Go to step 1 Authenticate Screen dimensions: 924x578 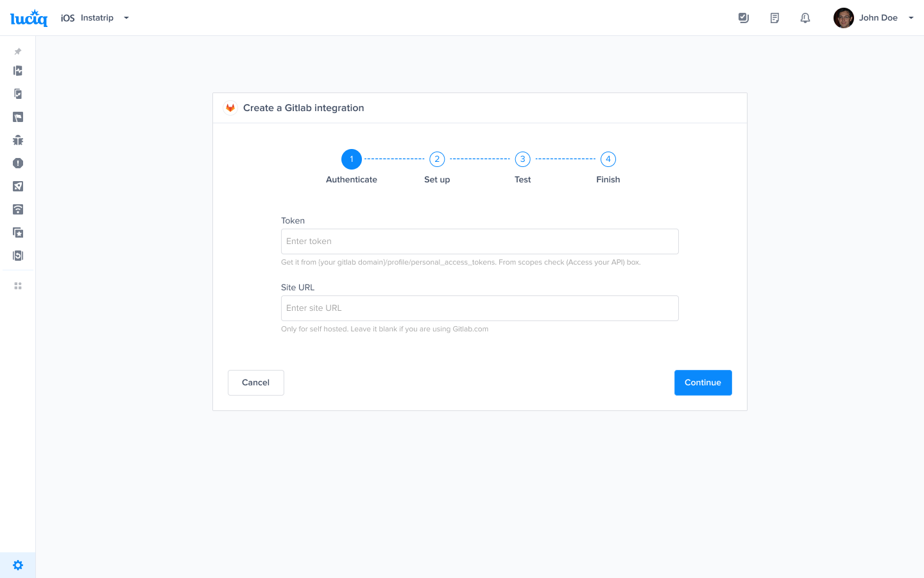352,159
